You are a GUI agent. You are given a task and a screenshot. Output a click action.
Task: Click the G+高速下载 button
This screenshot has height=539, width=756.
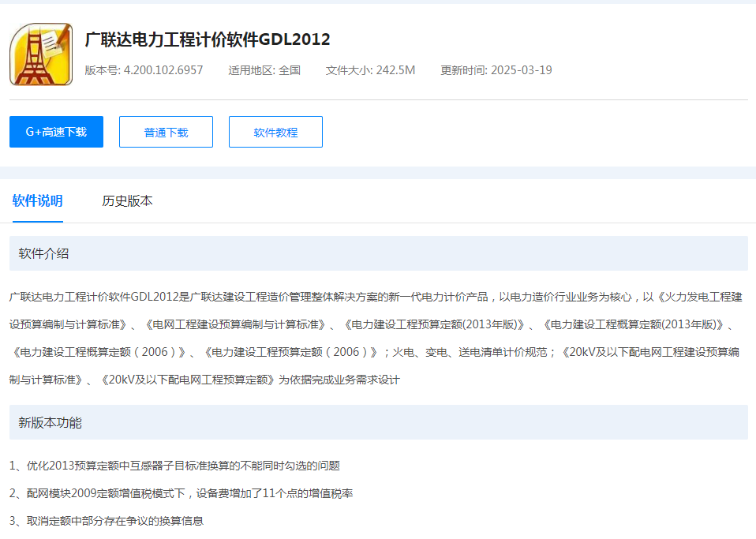tap(56, 132)
